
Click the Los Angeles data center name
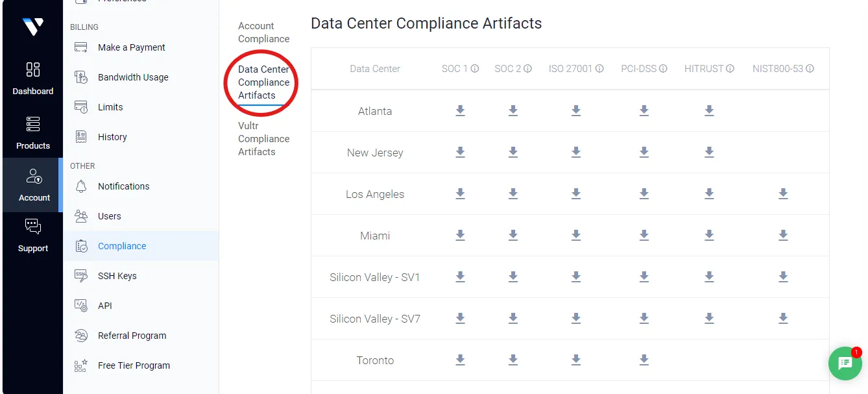pyautogui.click(x=375, y=194)
